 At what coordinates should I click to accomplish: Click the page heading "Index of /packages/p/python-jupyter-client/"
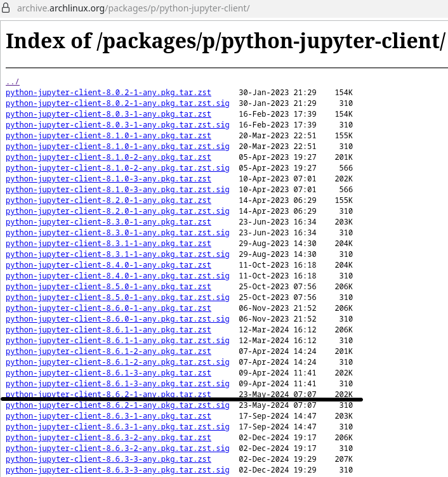(225, 41)
